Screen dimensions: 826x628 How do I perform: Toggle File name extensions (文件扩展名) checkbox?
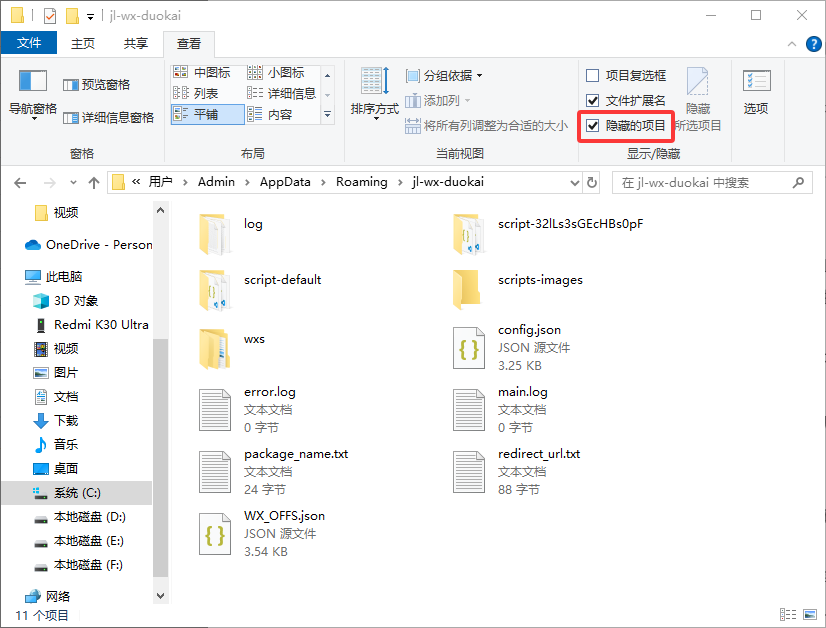point(626,100)
